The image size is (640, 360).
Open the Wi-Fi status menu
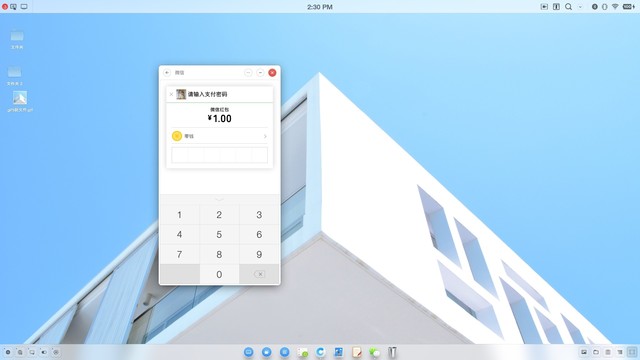click(x=615, y=7)
